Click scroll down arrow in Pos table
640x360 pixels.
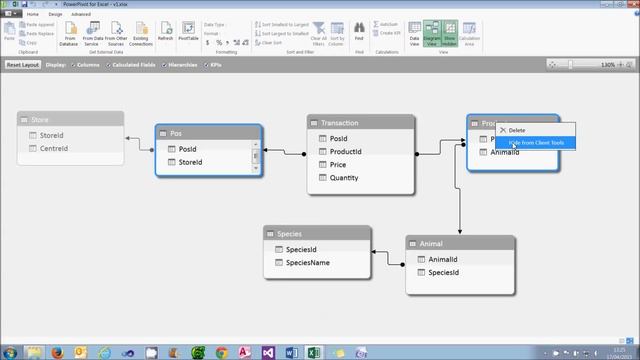click(x=256, y=168)
